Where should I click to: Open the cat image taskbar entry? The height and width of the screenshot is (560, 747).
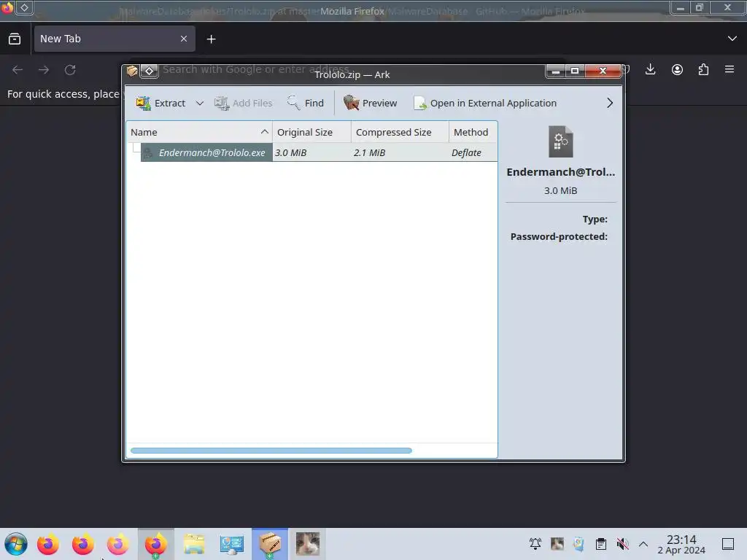308,544
